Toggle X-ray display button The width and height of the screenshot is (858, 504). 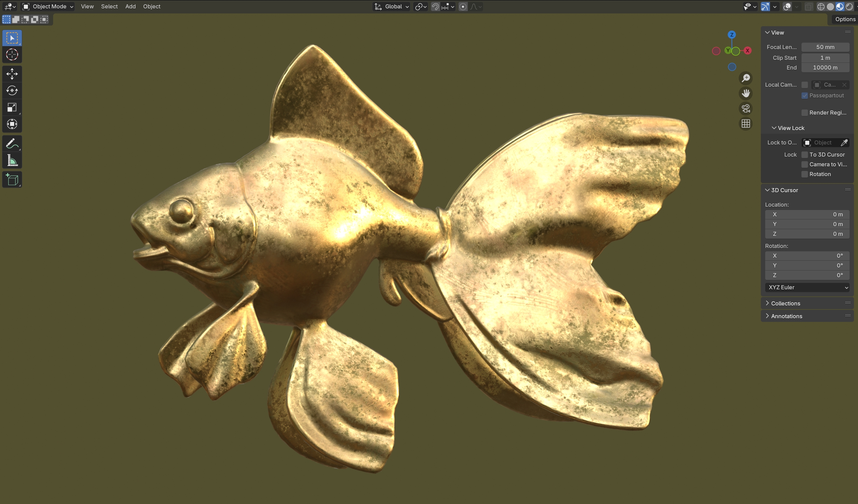[x=808, y=6]
